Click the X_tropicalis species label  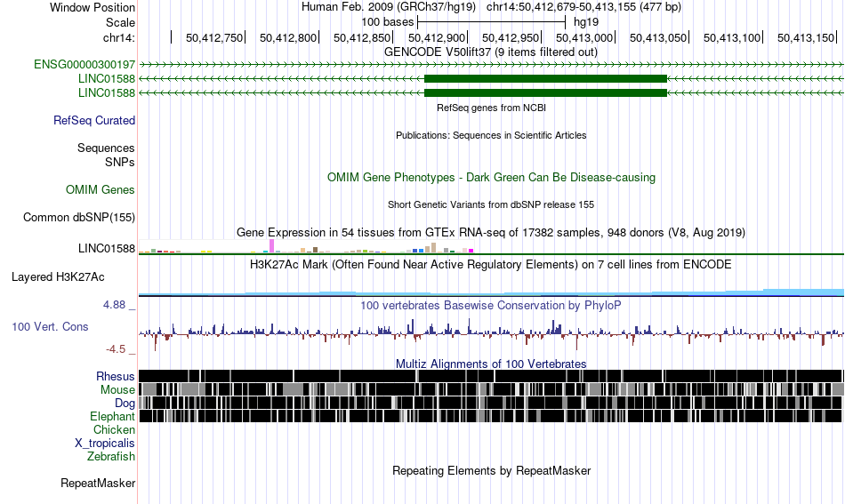coord(105,444)
